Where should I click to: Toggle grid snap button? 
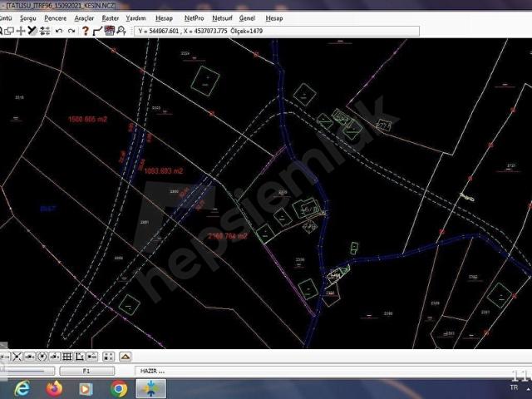tap(67, 357)
